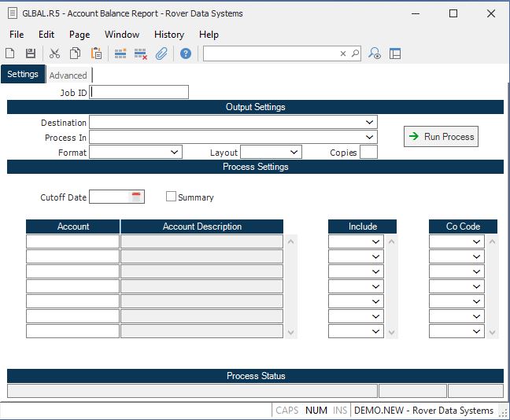
Task: Click the Save floppy disk icon
Action: pyautogui.click(x=31, y=53)
